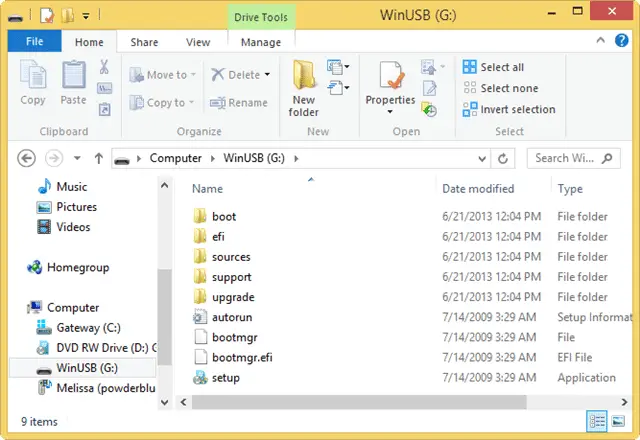Go Up one folder level

tap(98, 158)
